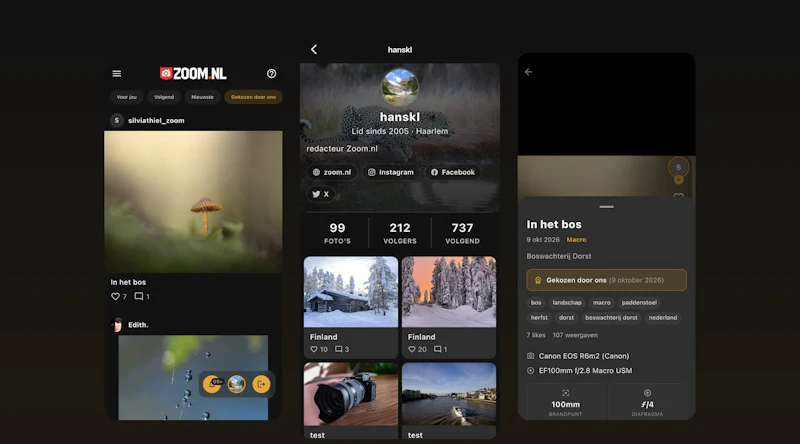Click the 'Gekozen door ons' banner

[x=606, y=280]
